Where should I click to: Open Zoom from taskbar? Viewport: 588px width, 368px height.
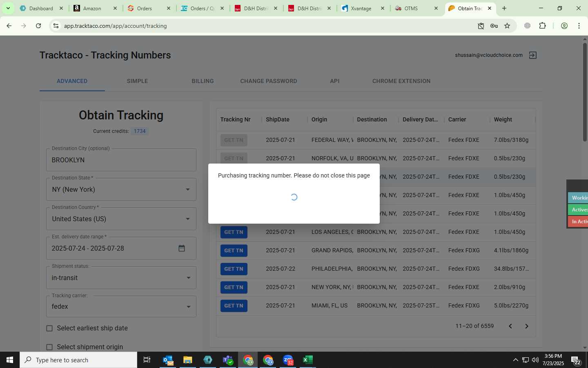click(288, 360)
